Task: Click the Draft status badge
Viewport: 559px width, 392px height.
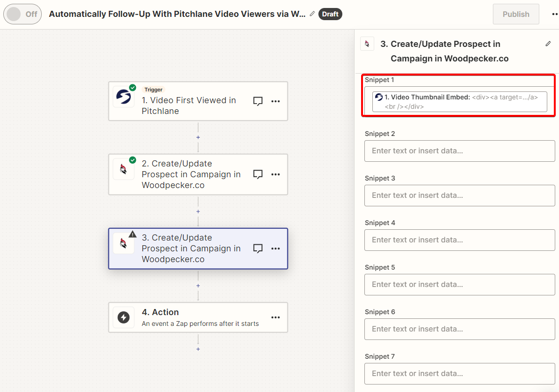Action: 330,14
